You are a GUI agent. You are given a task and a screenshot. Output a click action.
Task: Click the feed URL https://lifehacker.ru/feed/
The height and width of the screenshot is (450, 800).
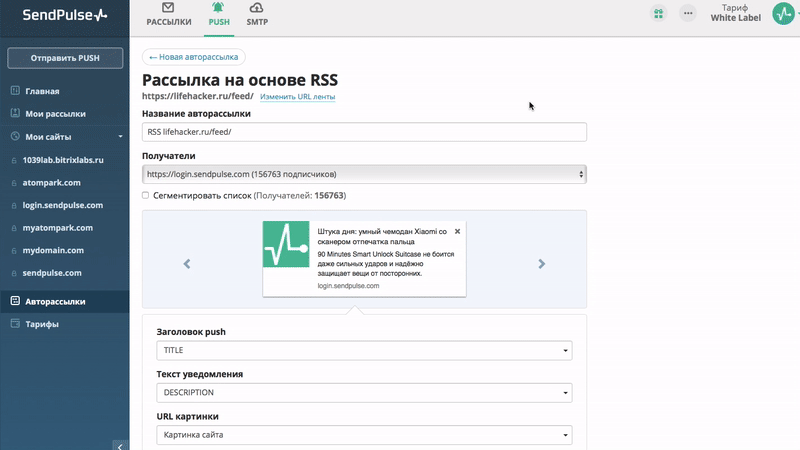(x=197, y=96)
